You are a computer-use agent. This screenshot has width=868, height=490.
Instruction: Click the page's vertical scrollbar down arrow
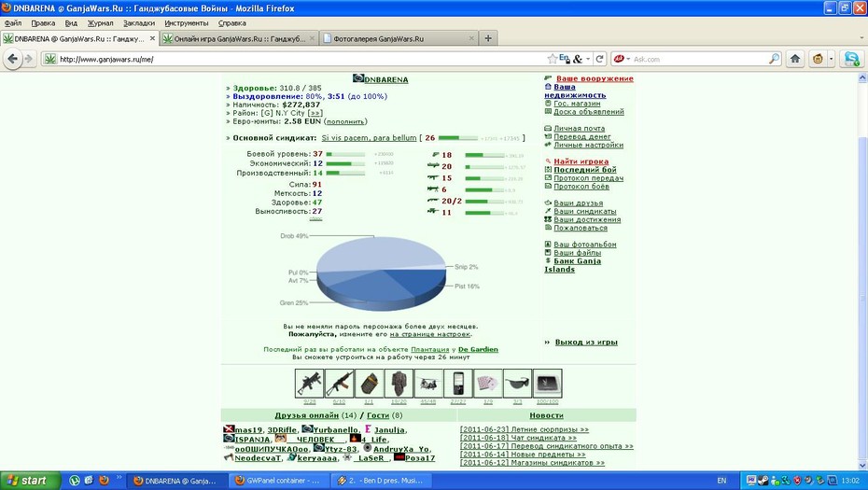pos(862,466)
